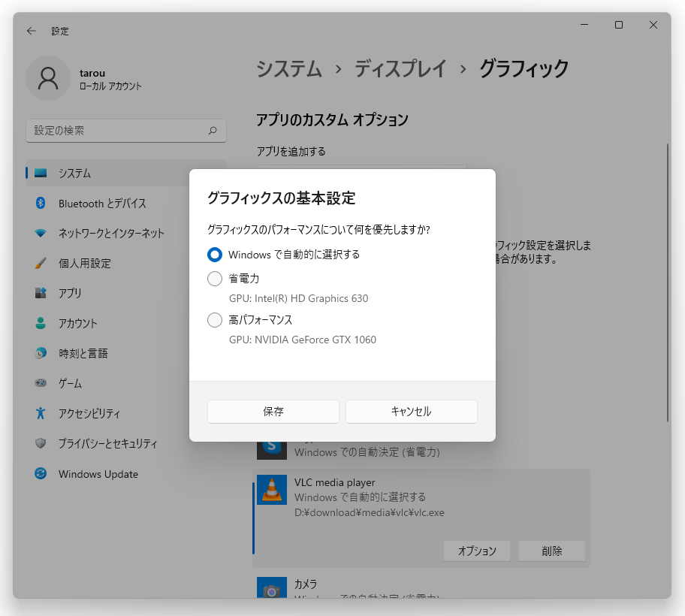Click the 'GPU: Intel(R) HD Graphics 630' text

(298, 298)
